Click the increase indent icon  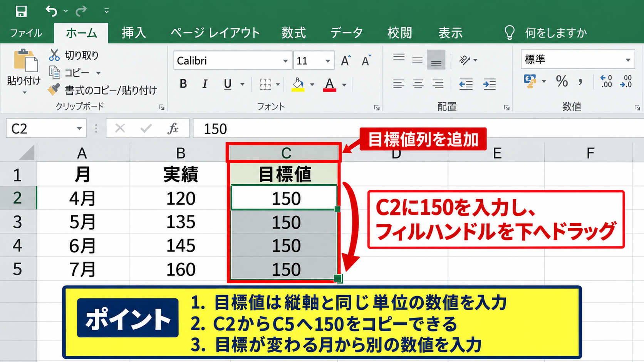[490, 84]
